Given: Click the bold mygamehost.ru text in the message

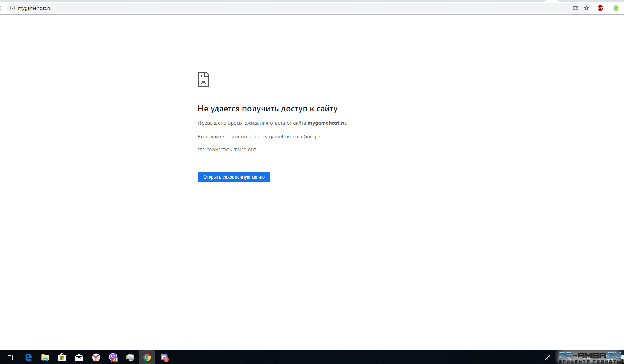Looking at the screenshot, I should click(x=327, y=123).
